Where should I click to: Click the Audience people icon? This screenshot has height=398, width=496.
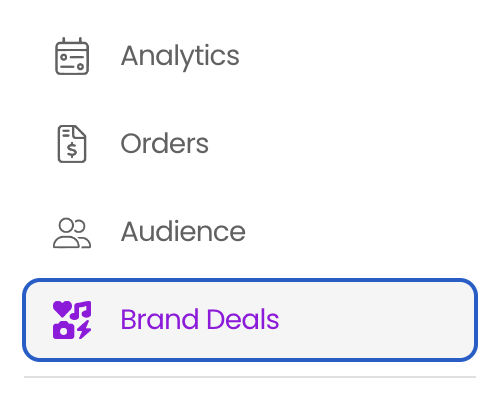coord(72,233)
